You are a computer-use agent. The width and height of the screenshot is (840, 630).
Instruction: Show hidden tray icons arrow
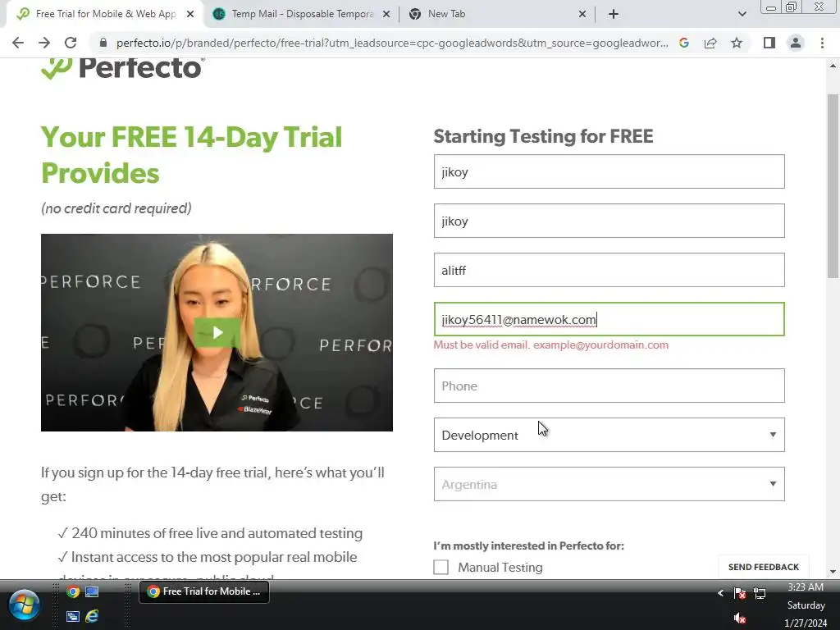(720, 592)
